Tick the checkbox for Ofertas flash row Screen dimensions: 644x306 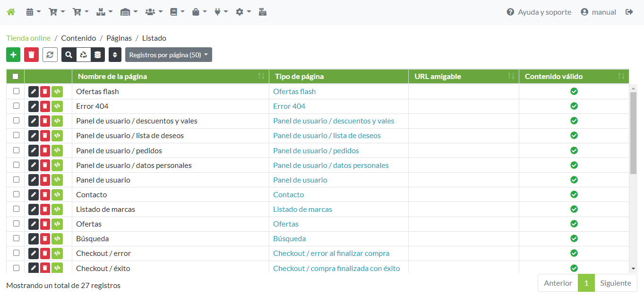16,91
